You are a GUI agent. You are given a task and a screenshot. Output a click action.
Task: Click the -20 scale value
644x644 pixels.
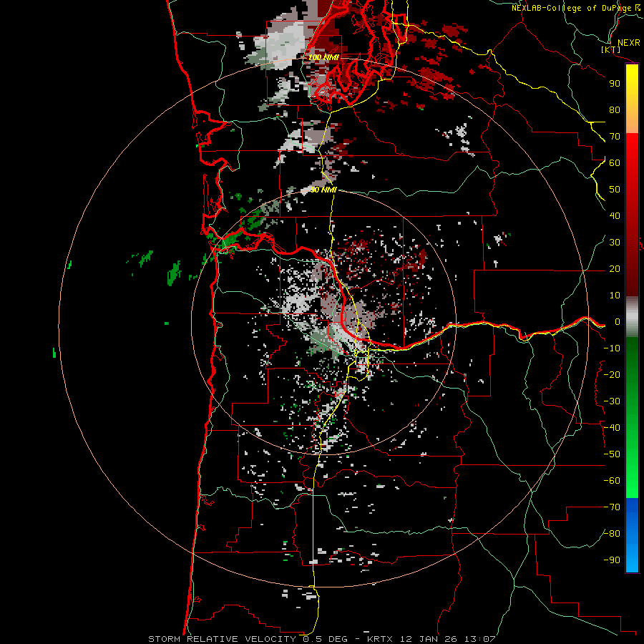tap(612, 375)
